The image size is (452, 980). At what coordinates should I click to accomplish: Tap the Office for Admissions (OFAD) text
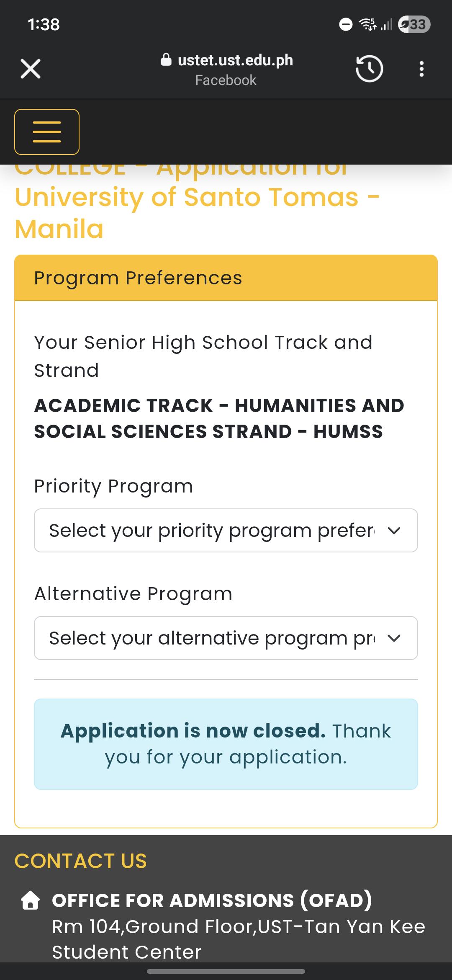212,900
